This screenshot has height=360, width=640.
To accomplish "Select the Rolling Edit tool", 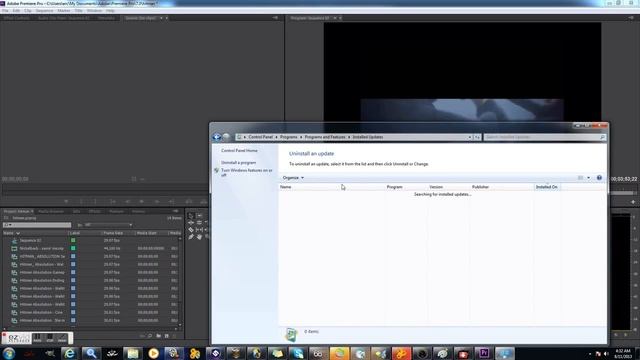I will [199, 222].
